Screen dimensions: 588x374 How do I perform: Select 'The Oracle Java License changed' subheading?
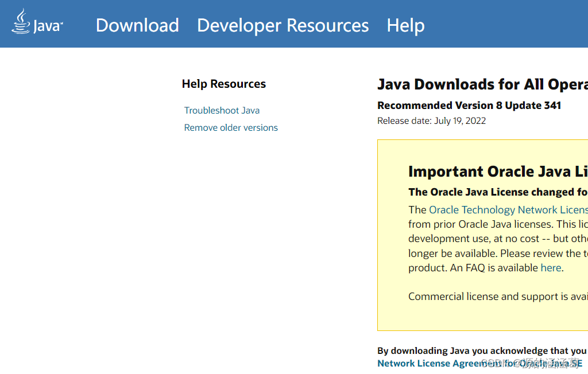498,192
